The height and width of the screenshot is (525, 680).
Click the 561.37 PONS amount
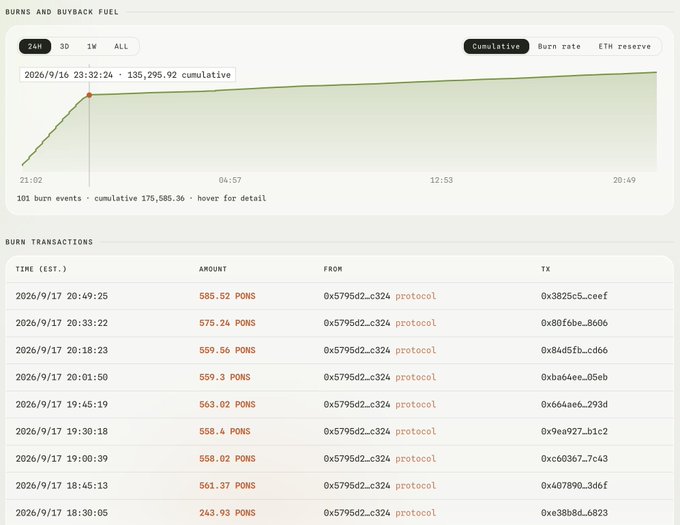(x=227, y=486)
